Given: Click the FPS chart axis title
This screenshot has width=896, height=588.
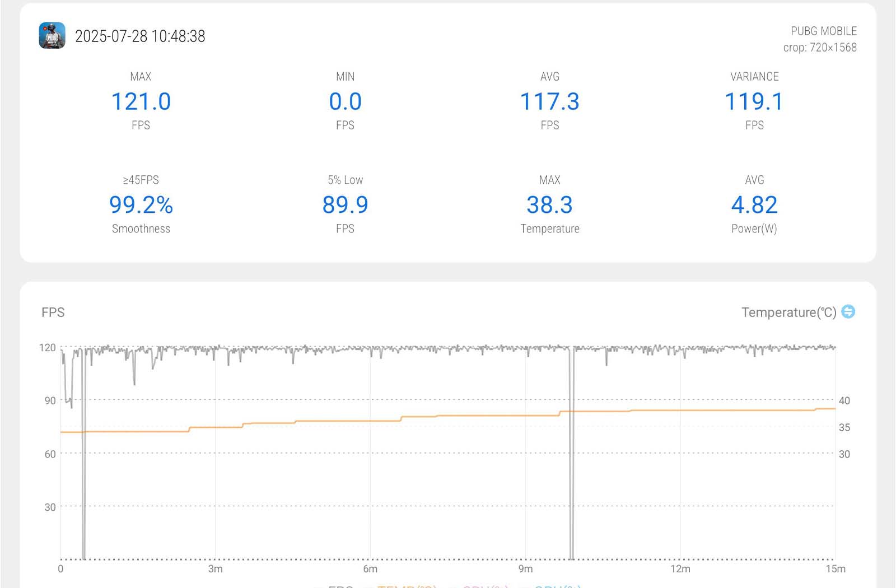Looking at the screenshot, I should 53,312.
